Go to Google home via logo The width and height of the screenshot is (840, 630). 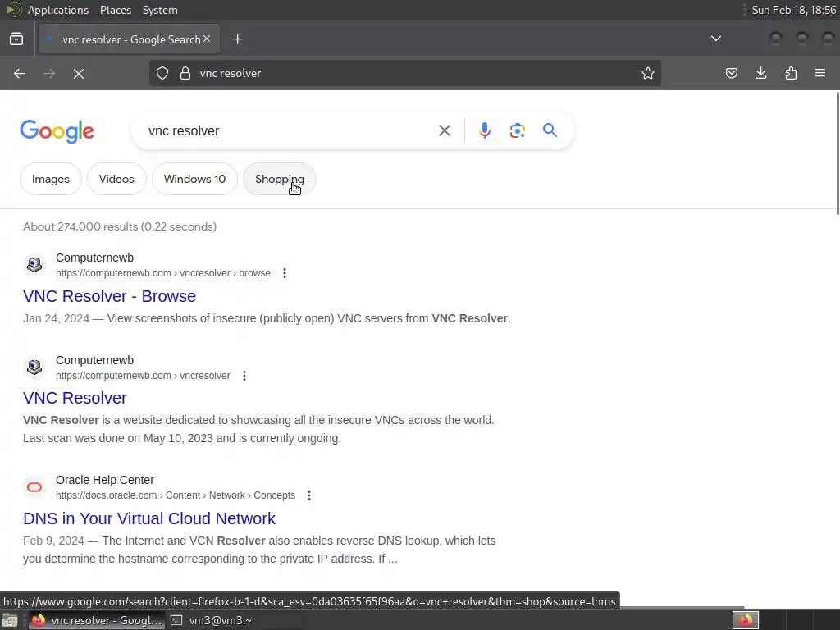click(57, 131)
